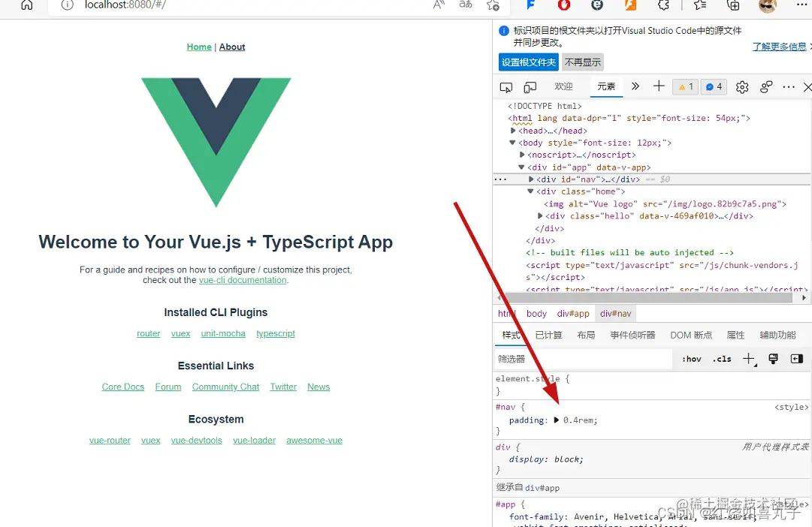Add this page to favorites
The width and height of the screenshot is (812, 527).
(x=493, y=5)
